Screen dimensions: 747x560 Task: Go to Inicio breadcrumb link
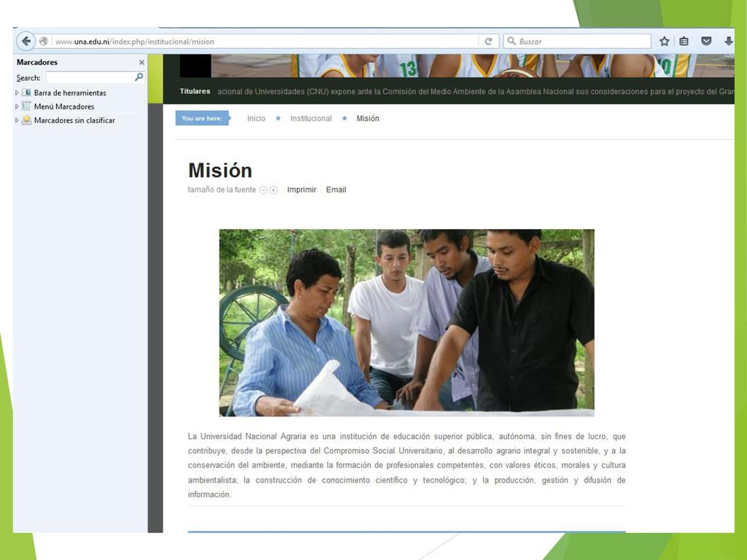(x=256, y=119)
